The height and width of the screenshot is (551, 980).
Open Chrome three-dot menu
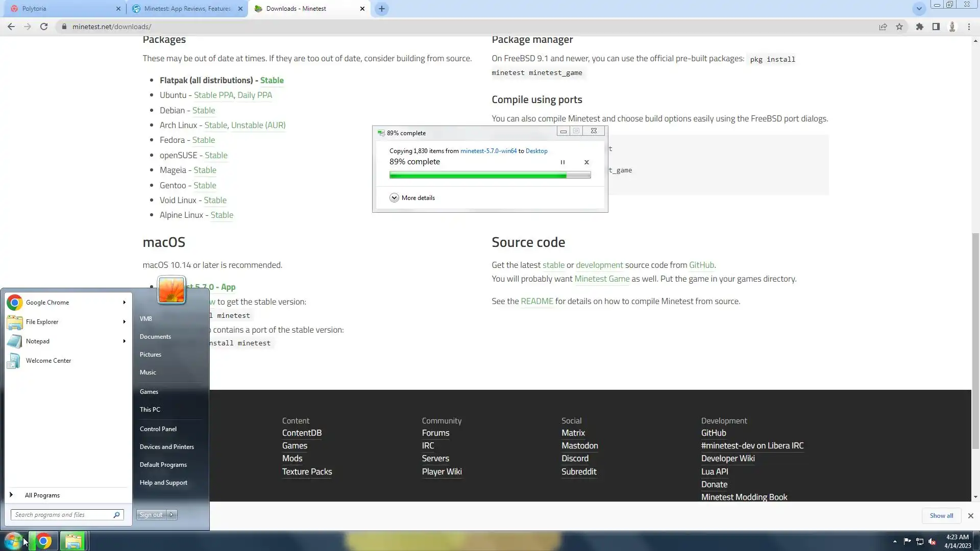coord(969,27)
